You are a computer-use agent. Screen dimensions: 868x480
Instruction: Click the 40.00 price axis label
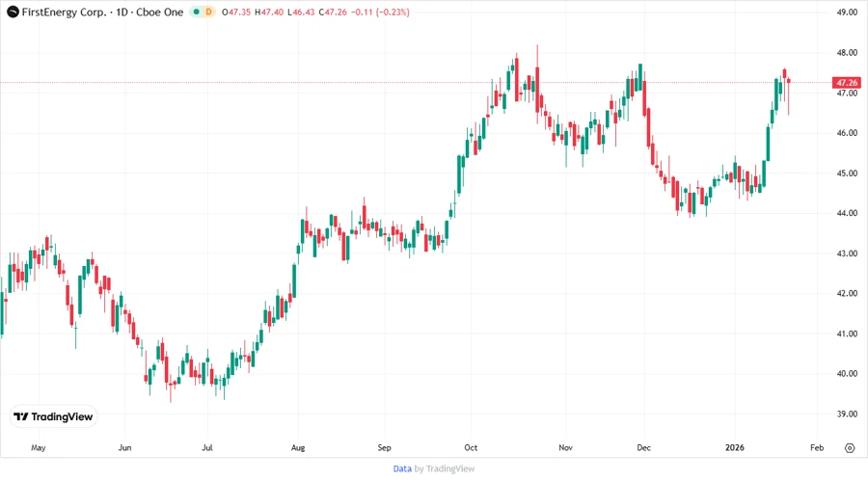click(x=847, y=373)
